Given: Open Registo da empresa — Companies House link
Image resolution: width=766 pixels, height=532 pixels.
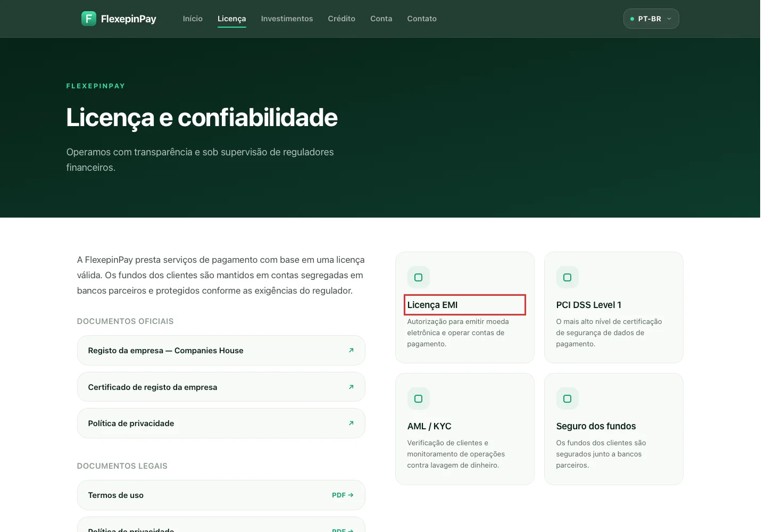Looking at the screenshot, I should click(x=221, y=350).
